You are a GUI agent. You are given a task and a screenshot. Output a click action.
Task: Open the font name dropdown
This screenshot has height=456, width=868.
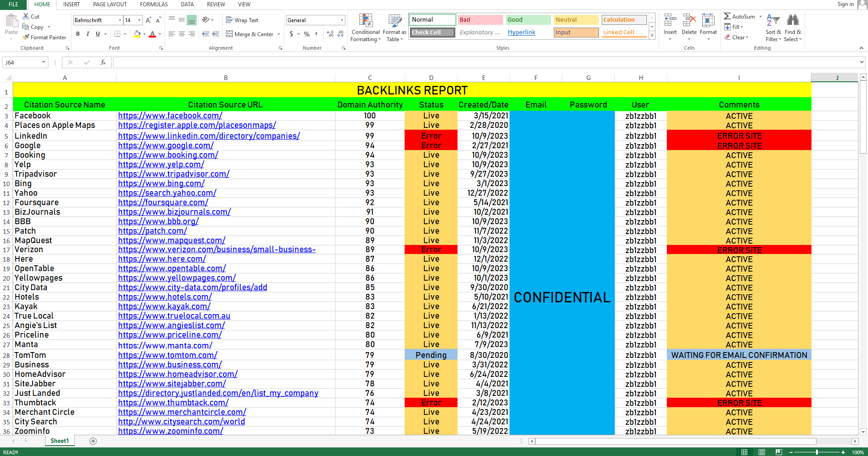click(x=120, y=20)
